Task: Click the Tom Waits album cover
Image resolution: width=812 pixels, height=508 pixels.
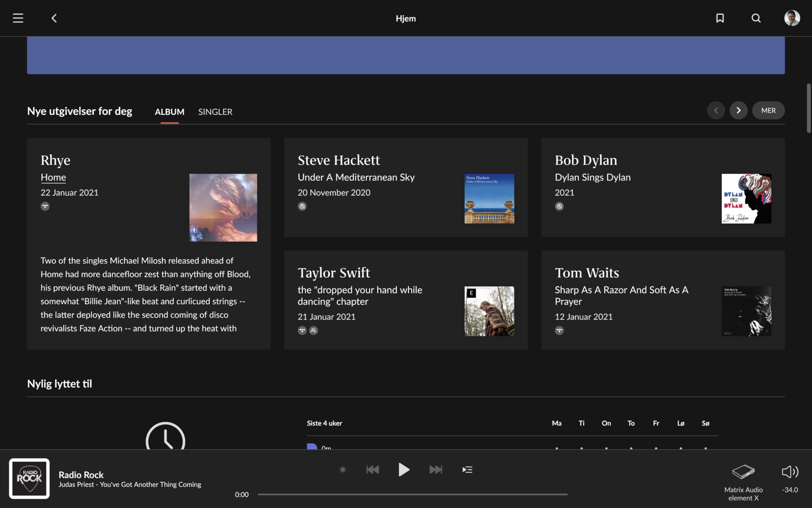Action: click(x=746, y=311)
